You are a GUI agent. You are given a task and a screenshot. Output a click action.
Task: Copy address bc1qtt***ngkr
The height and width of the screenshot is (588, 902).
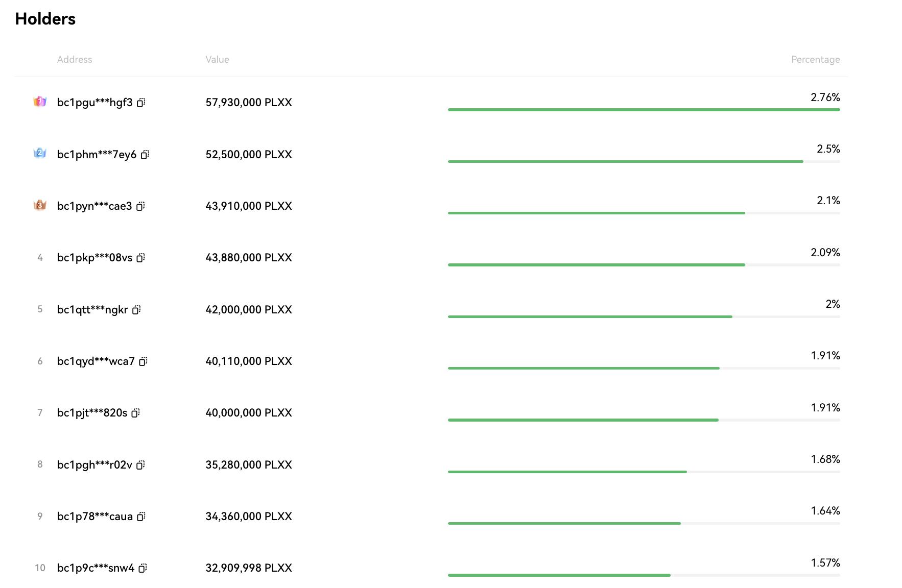(136, 310)
